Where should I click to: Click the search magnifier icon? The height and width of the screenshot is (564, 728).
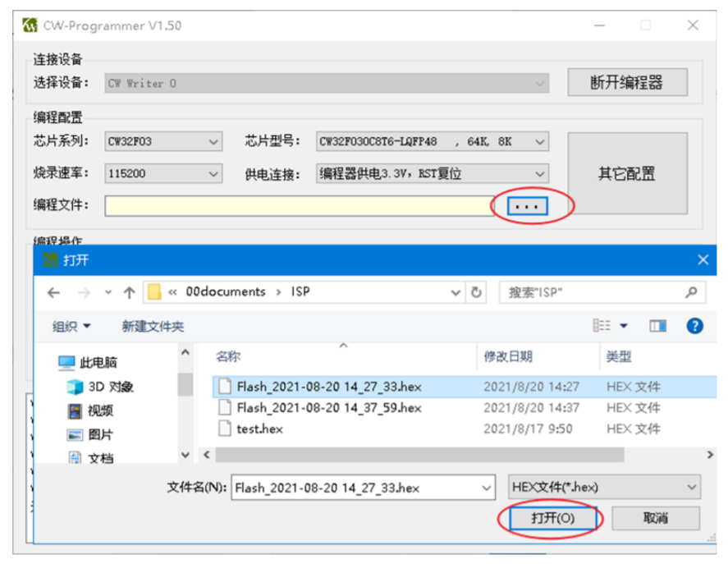[691, 292]
